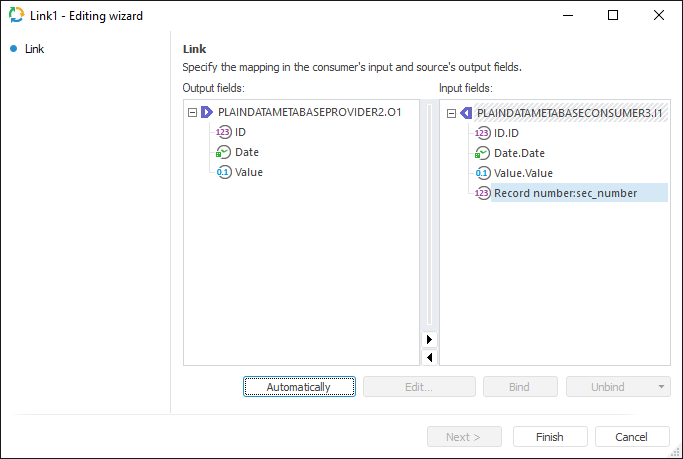Screen dimensions: 683x459
Task: Click the integer icon beside output ID
Action: click(x=223, y=132)
